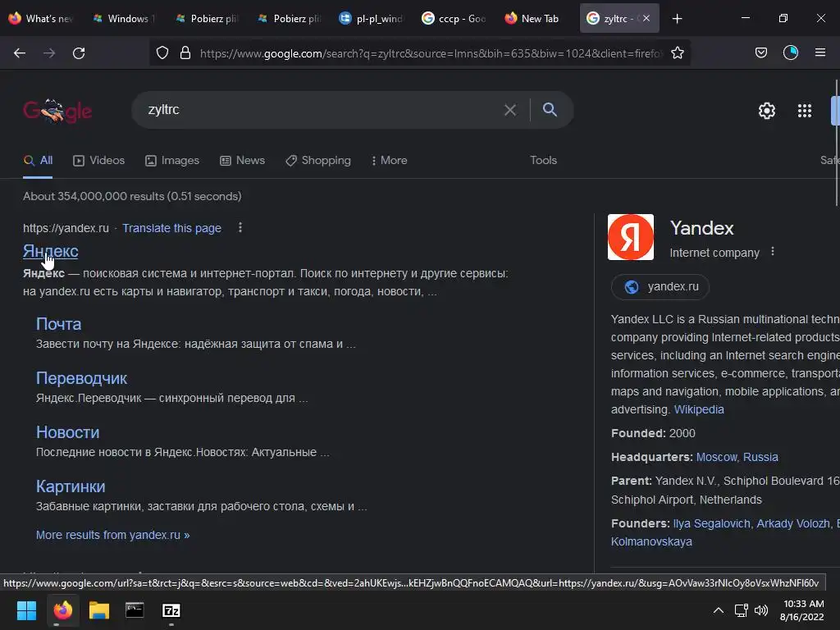Open 7-Zip from the taskbar

(171, 610)
